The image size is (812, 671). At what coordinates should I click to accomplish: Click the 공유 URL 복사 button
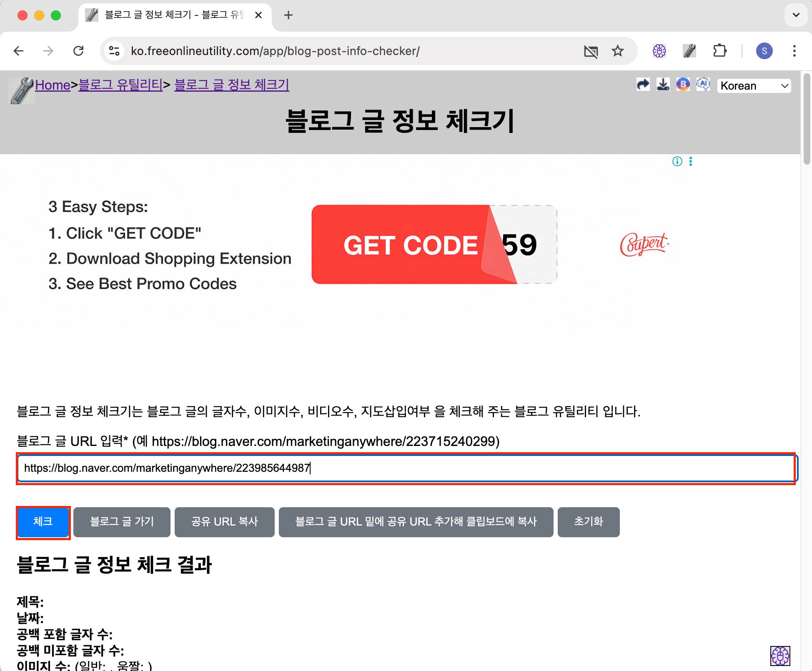point(224,522)
